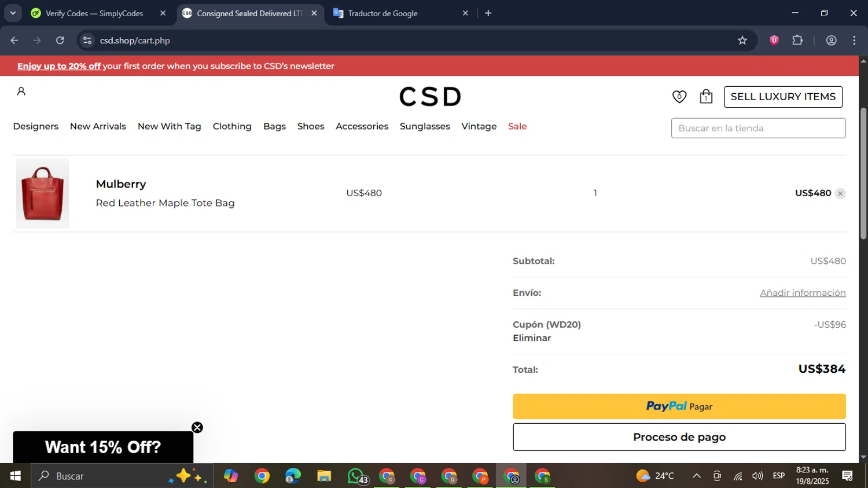Close the Verify Codes tab
Viewport: 868px width, 488px height.
(x=163, y=13)
